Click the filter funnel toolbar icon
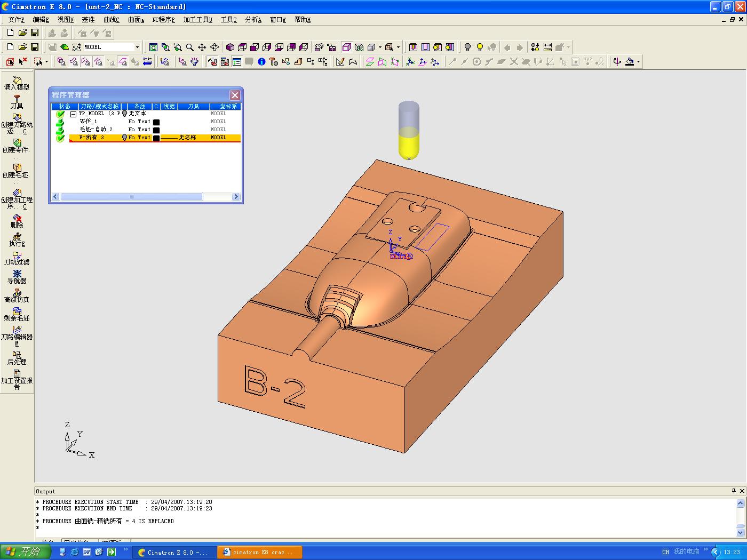 click(195, 62)
